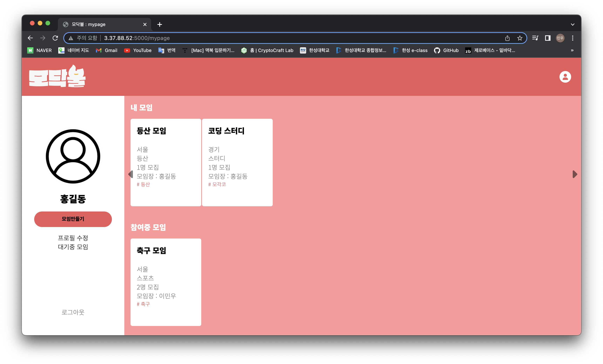Open 프로필 수정 in the sidebar
603x364 pixels.
pyautogui.click(x=73, y=238)
